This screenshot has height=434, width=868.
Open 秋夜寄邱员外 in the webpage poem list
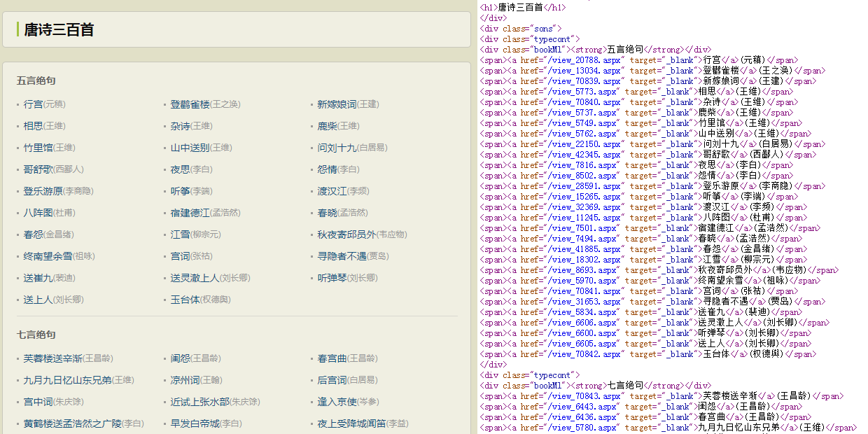coord(347,234)
